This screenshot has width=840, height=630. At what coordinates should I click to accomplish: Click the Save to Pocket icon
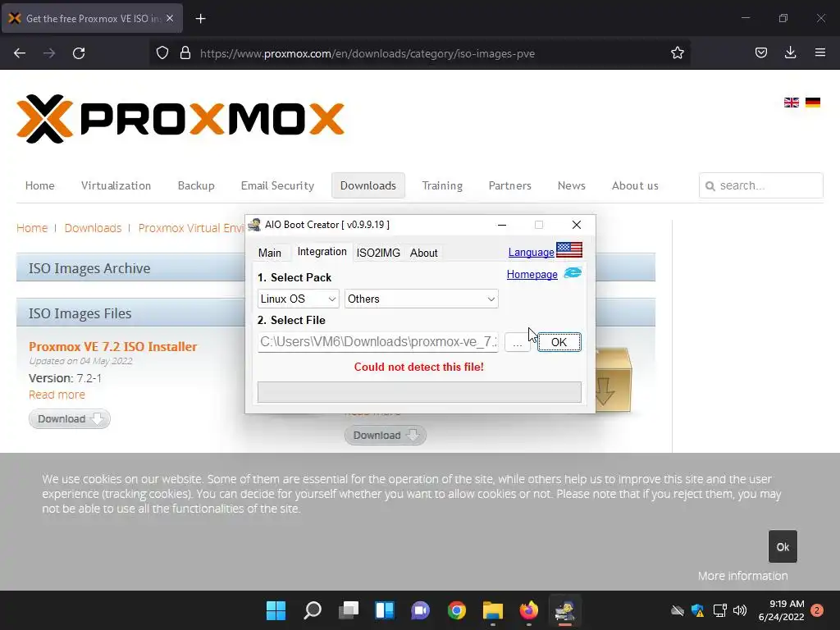(760, 52)
